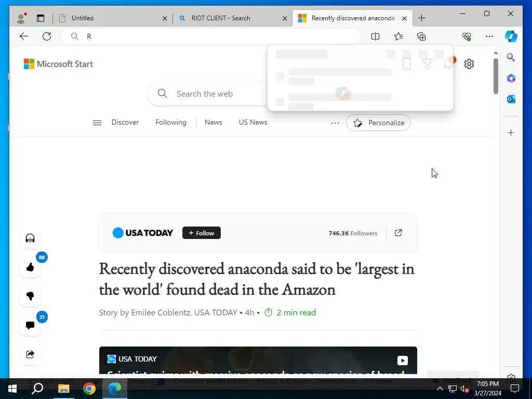Close the Recently discovered anaconda tab

404,18
